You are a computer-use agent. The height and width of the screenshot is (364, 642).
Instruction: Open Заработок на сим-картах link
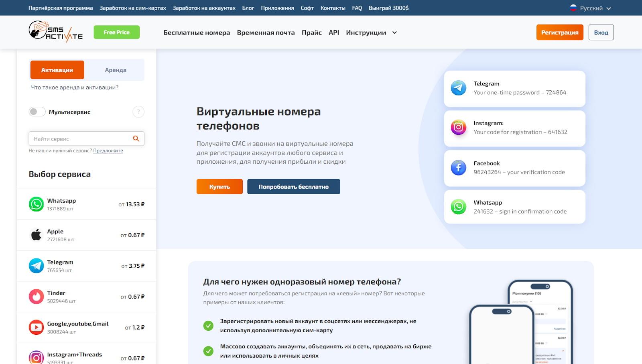pyautogui.click(x=133, y=8)
